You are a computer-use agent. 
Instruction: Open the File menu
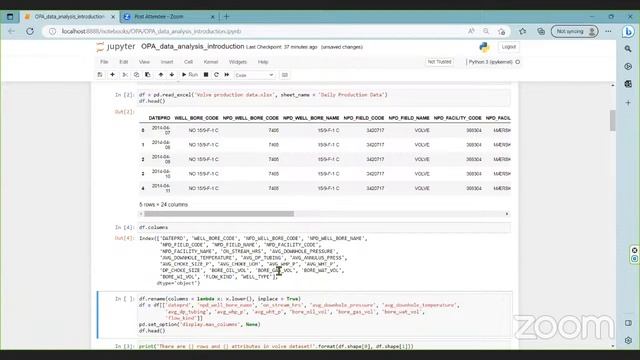click(x=104, y=62)
